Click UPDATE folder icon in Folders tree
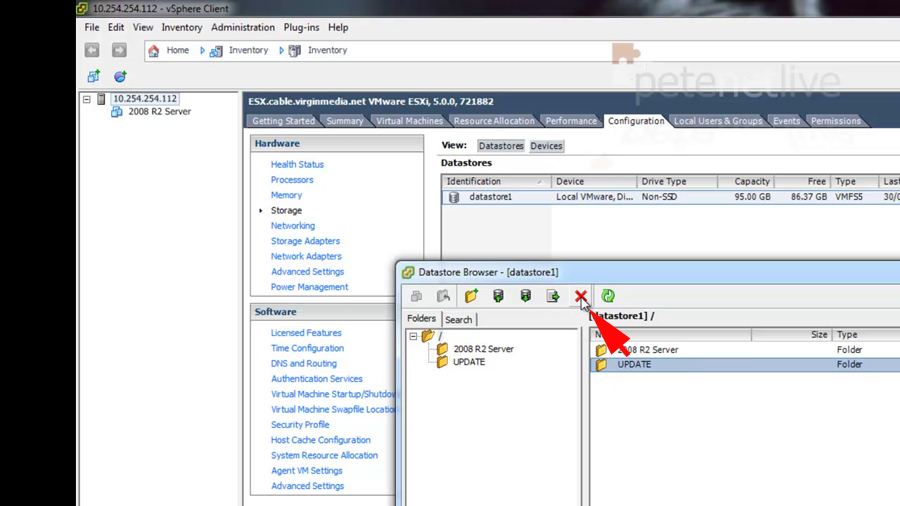The height and width of the screenshot is (506, 900). point(442,362)
